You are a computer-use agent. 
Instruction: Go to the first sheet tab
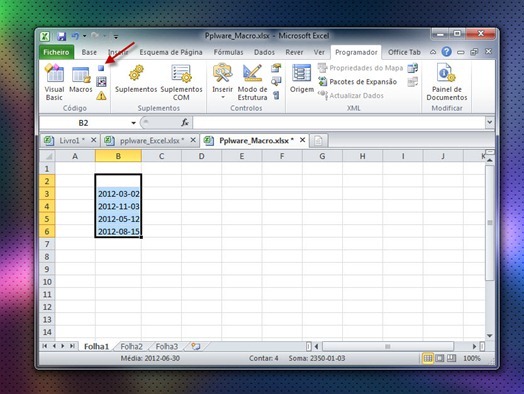click(x=44, y=346)
